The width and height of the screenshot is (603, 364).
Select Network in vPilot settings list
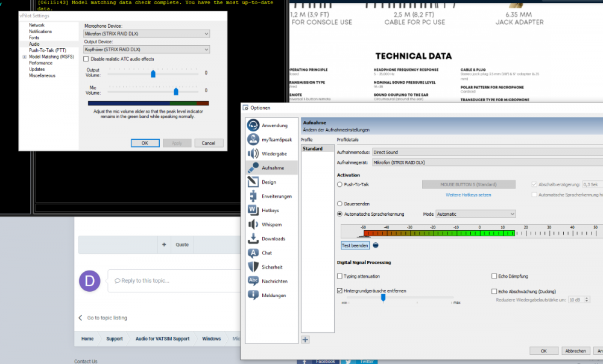click(x=37, y=25)
